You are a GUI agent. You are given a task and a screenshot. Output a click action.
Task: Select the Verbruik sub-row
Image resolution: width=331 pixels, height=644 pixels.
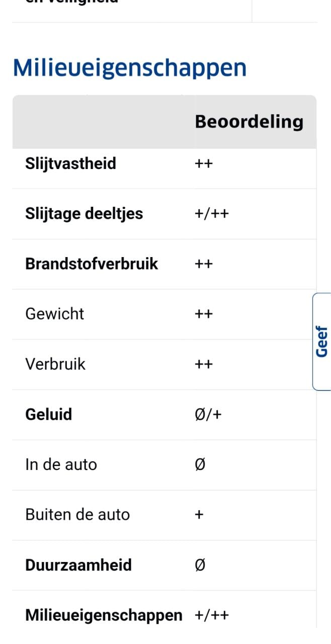[x=55, y=364]
